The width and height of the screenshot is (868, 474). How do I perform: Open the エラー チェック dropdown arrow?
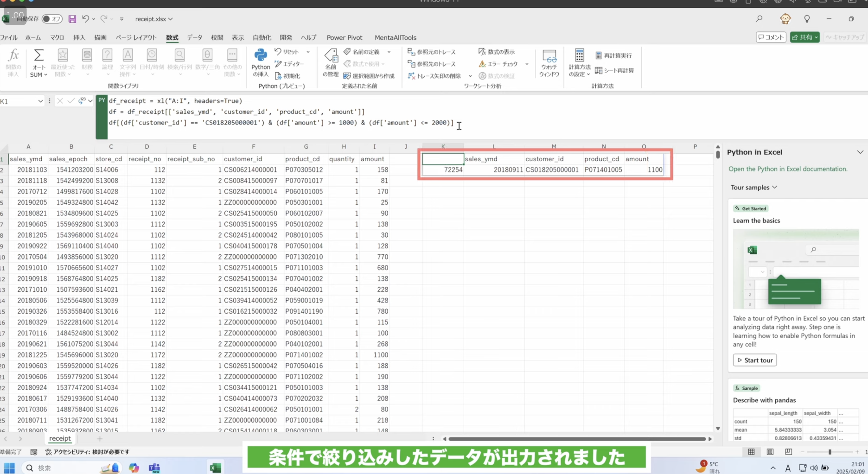pyautogui.click(x=527, y=64)
